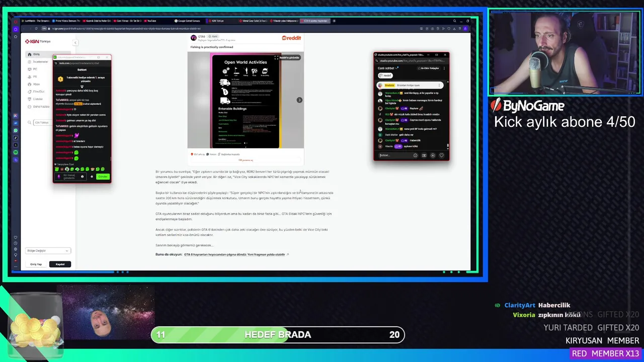Open the TikTok icon in the Opera sidebar
644x362 pixels.
pyautogui.click(x=16, y=138)
